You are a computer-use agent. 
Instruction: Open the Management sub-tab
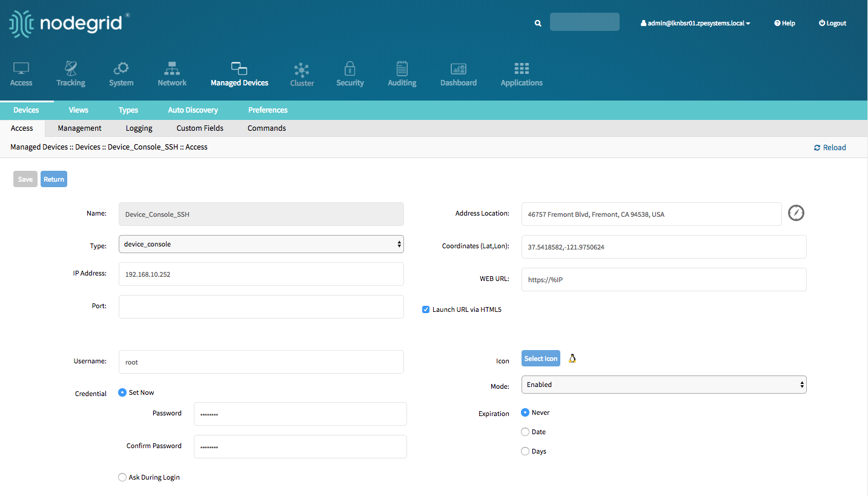click(x=79, y=128)
